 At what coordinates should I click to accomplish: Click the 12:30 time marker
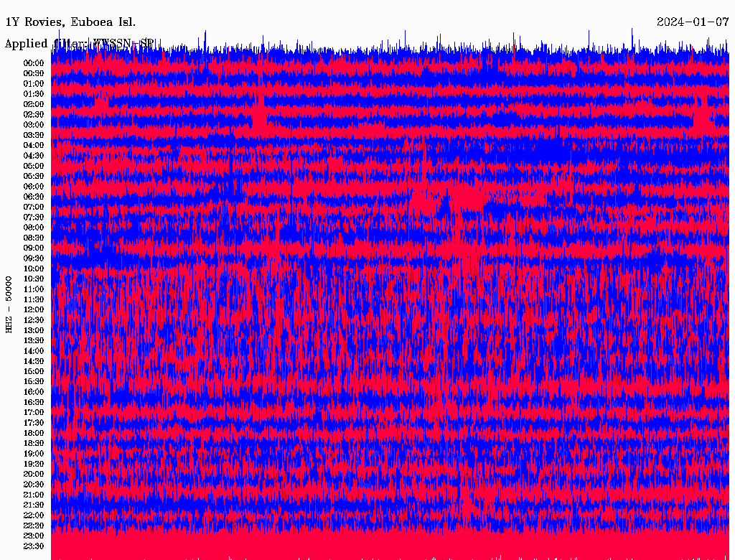pyautogui.click(x=34, y=320)
